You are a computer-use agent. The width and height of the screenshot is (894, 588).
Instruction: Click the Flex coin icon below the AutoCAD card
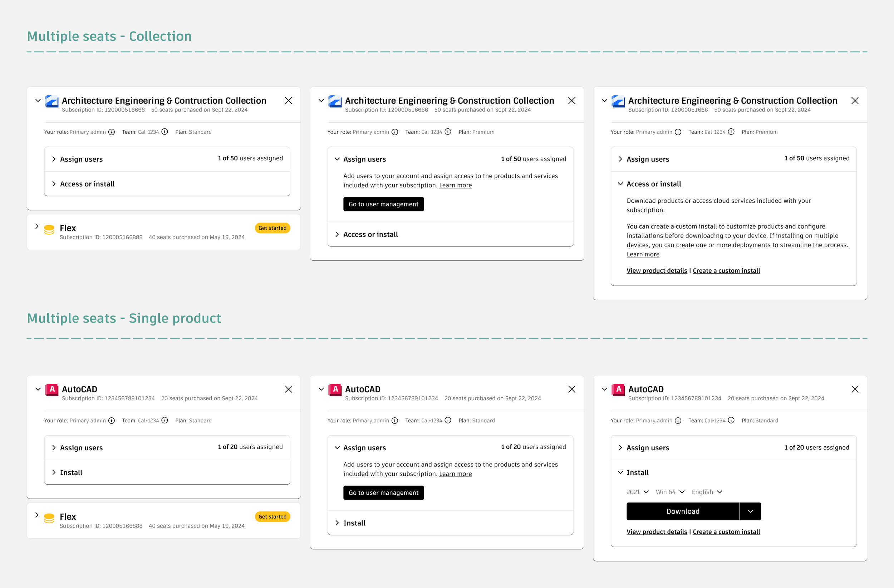[49, 518]
